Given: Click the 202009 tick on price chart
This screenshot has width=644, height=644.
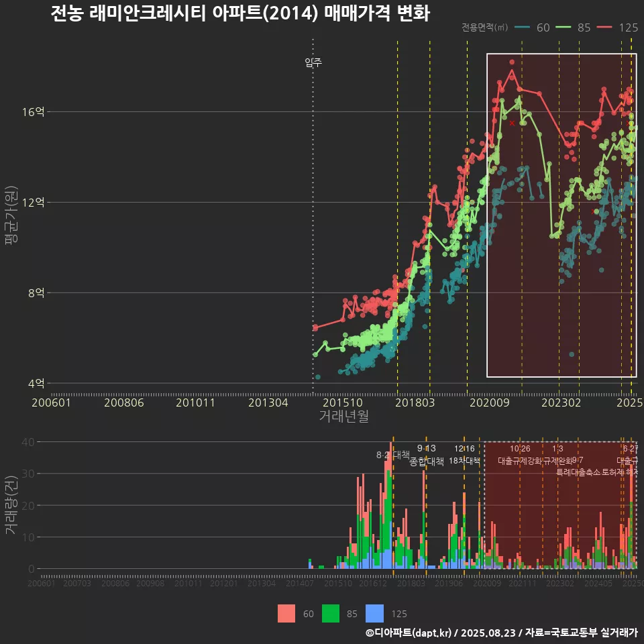Looking at the screenshot, I should pyautogui.click(x=490, y=402).
